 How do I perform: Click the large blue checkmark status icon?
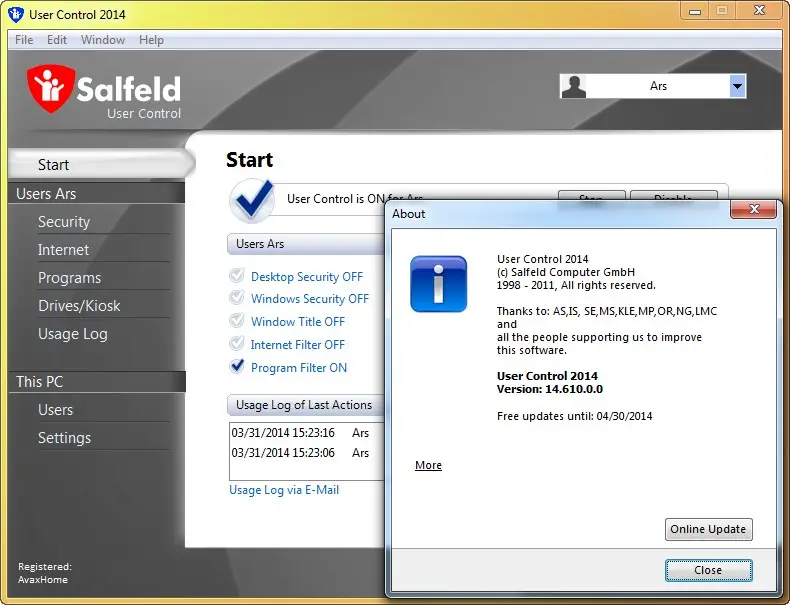point(253,200)
